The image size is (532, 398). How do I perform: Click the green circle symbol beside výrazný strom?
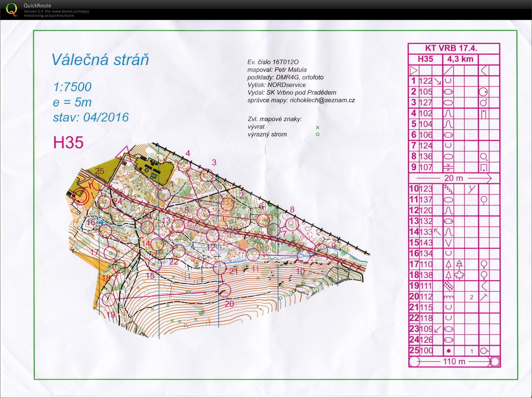coord(318,134)
